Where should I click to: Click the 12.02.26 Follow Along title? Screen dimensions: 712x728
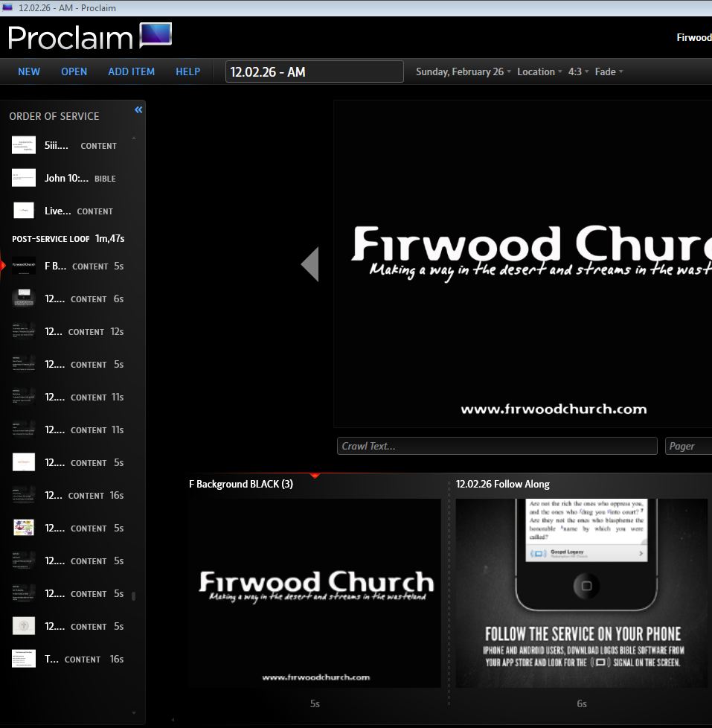tap(503, 484)
